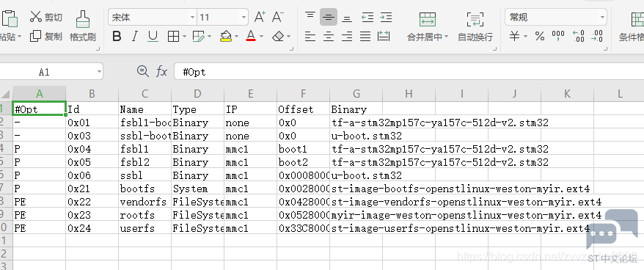This screenshot has width=644, height=270.
Task: Expand the Paste options arrow
Action: pos(19,37)
